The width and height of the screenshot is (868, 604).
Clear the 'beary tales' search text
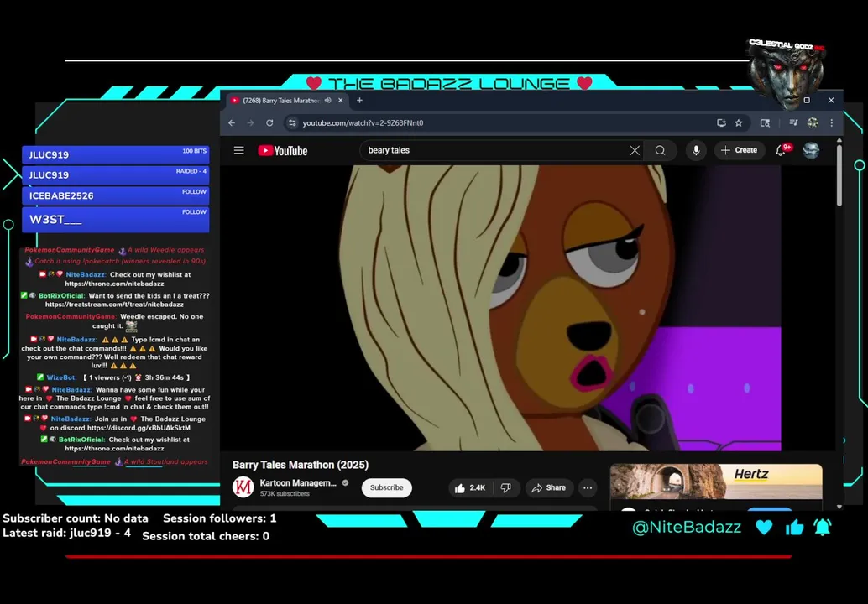pyautogui.click(x=635, y=150)
